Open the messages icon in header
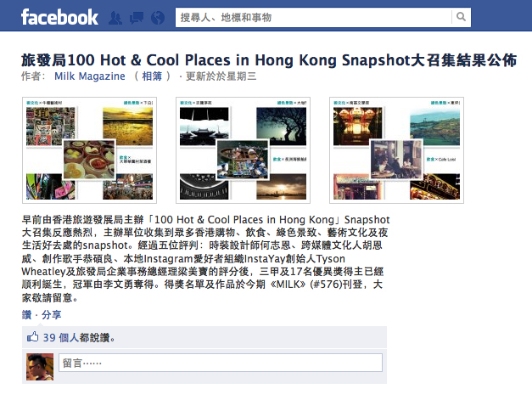532x400 pixels. coord(137,18)
